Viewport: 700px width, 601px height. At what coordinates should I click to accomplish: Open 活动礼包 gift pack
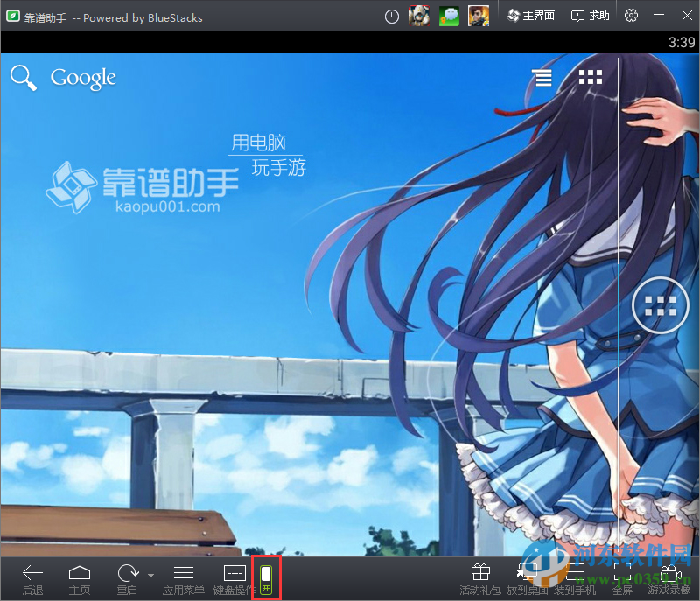(x=480, y=580)
